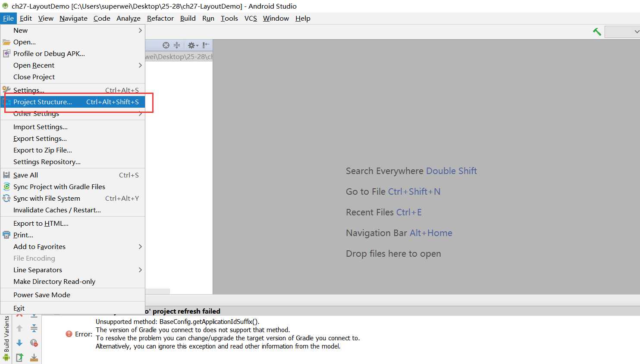Choose Export to HTML...
Viewport: 640px width, 364px height.
tap(72, 223)
